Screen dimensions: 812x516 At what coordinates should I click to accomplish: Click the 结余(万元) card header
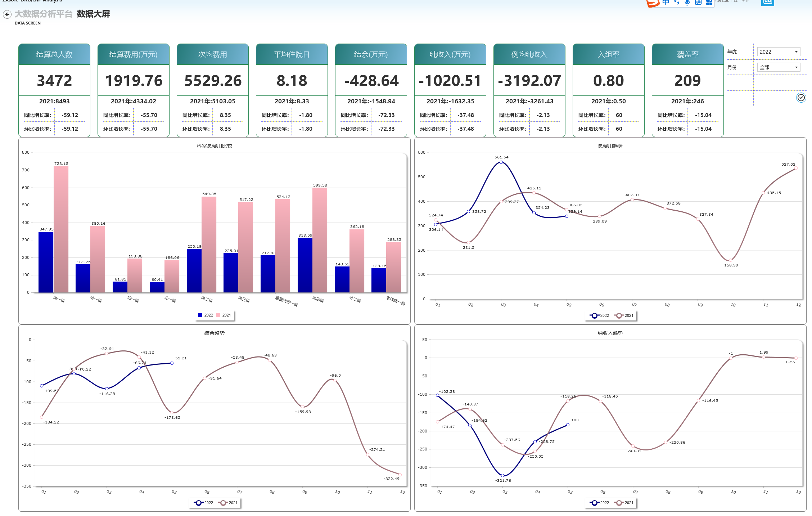point(371,54)
